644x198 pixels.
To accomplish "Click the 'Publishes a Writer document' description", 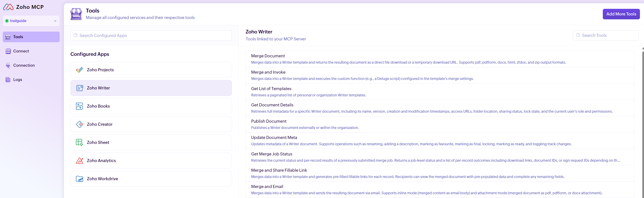I will coord(305,128).
